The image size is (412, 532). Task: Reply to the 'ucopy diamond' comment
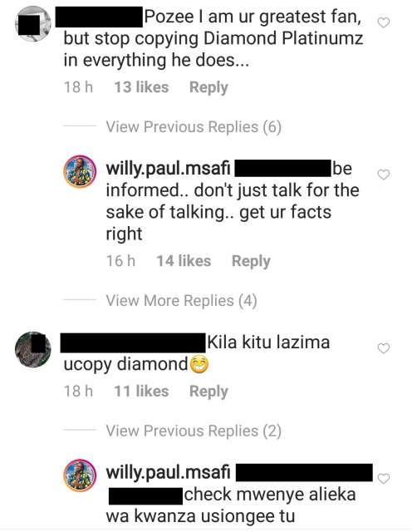click(208, 392)
